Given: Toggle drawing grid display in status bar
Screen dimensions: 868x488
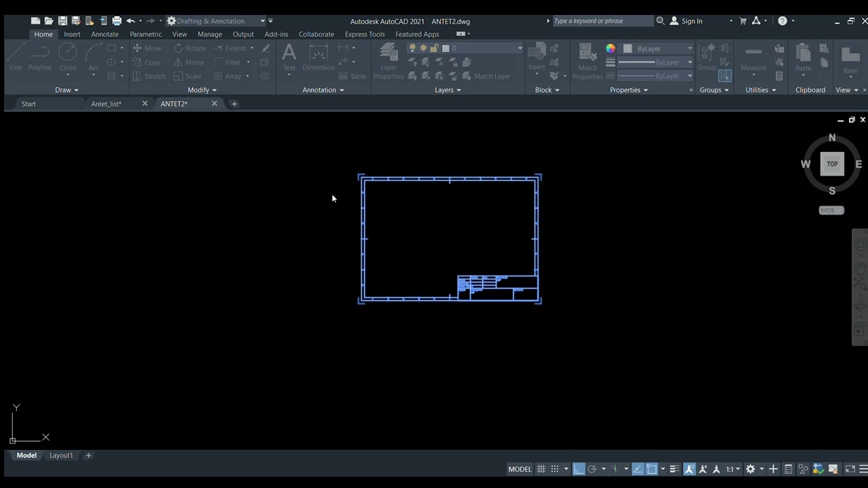Looking at the screenshot, I should [x=541, y=469].
